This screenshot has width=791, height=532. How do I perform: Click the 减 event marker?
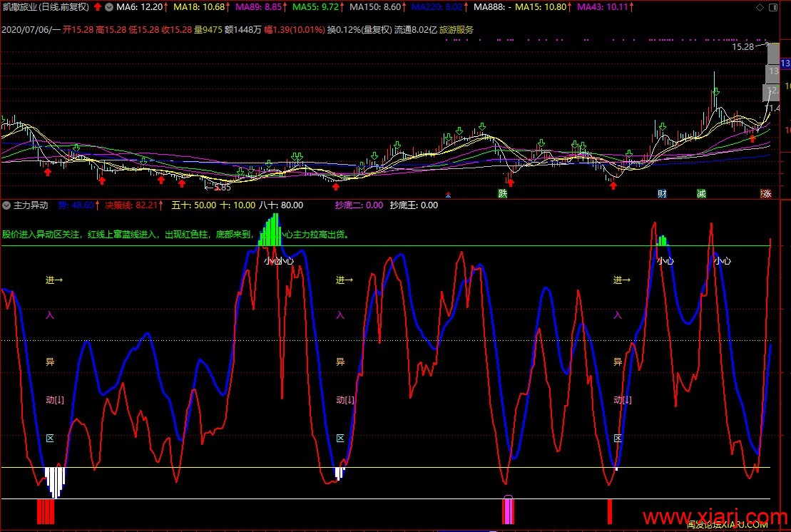tap(701, 193)
